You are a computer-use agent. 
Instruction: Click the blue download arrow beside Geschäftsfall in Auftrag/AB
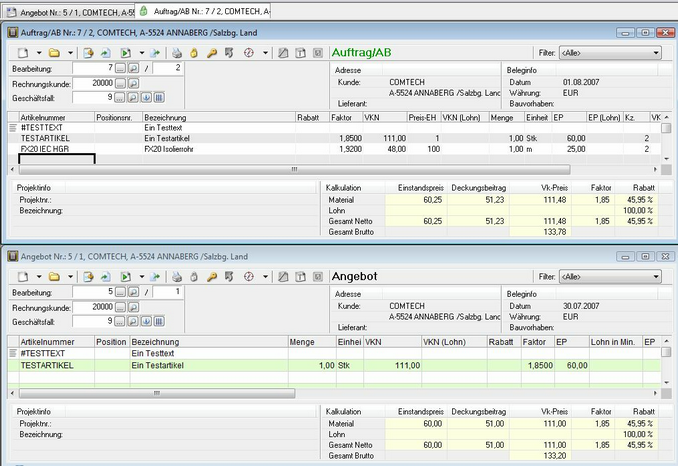pos(146,98)
